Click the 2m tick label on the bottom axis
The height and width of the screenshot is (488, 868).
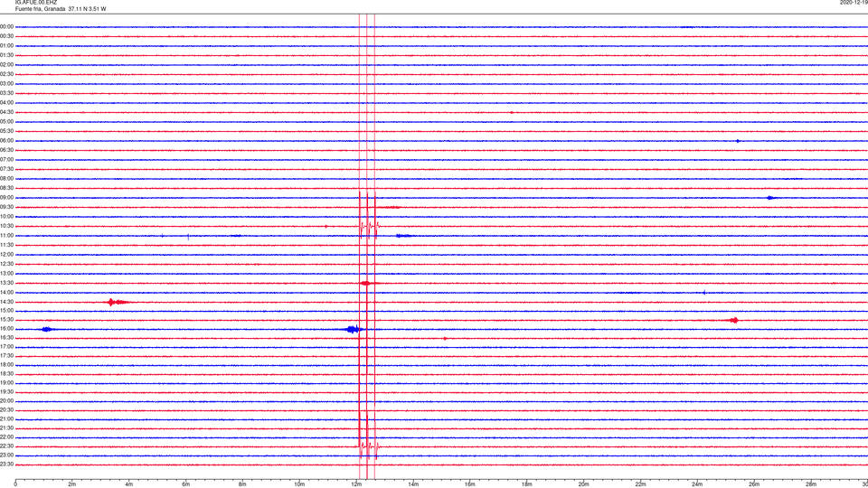[72, 484]
